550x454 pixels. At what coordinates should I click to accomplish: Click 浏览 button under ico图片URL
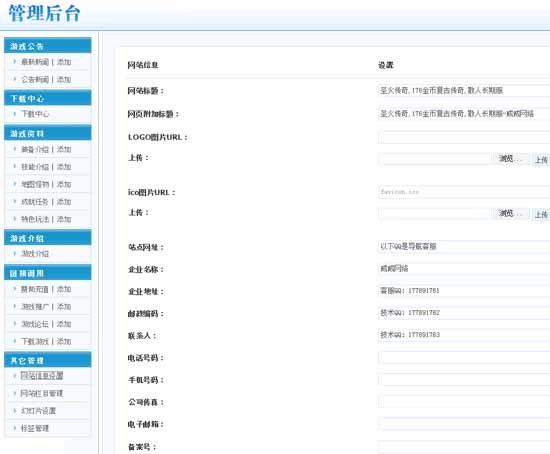coord(511,213)
